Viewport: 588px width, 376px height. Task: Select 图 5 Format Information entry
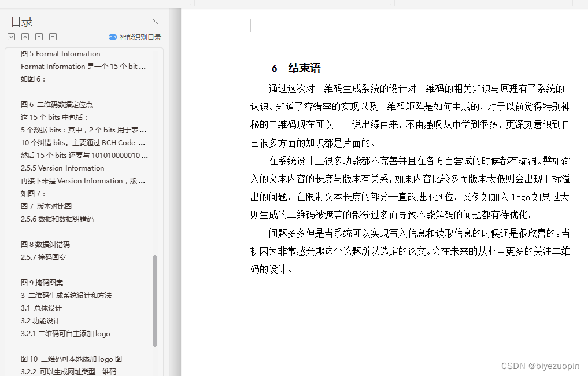60,53
